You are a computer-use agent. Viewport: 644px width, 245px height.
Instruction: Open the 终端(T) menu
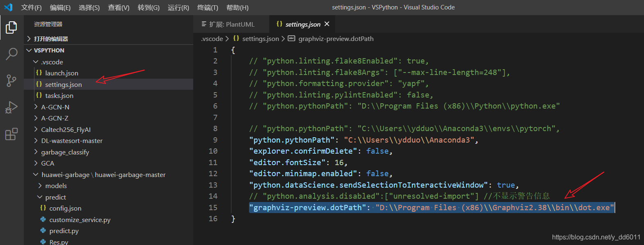pyautogui.click(x=208, y=7)
